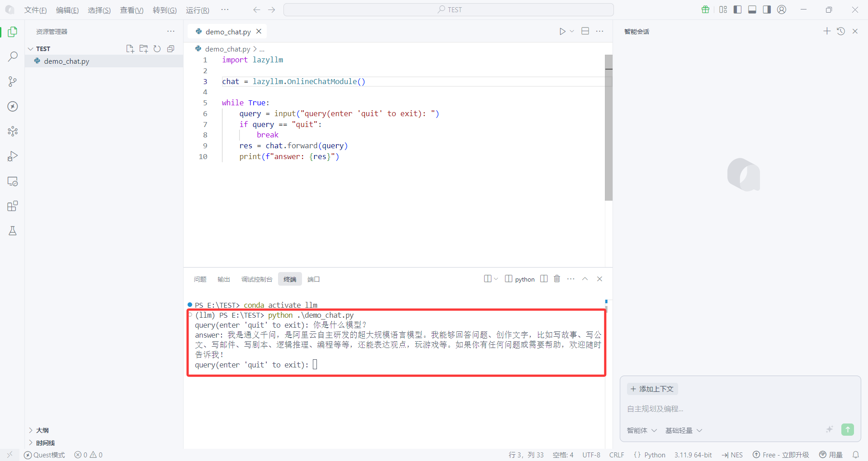Open editor more actions menu

[600, 31]
